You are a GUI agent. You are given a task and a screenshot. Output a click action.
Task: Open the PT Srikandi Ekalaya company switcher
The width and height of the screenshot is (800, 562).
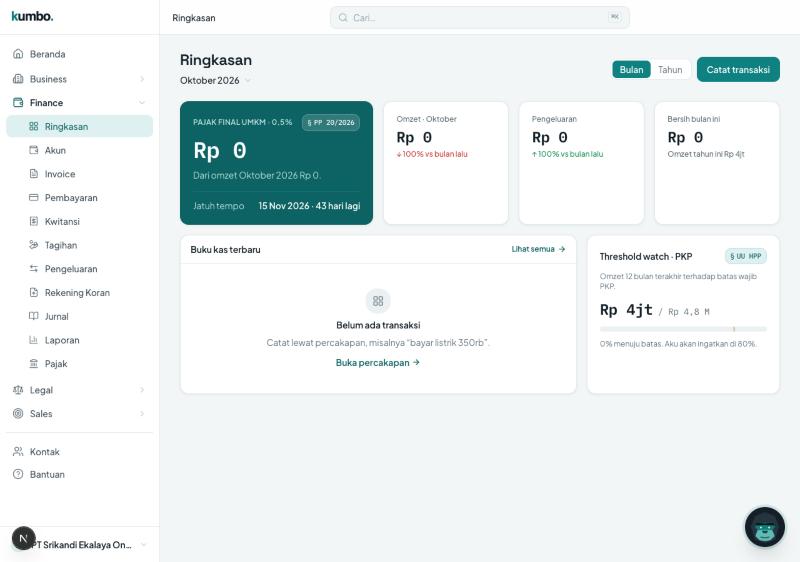80,545
